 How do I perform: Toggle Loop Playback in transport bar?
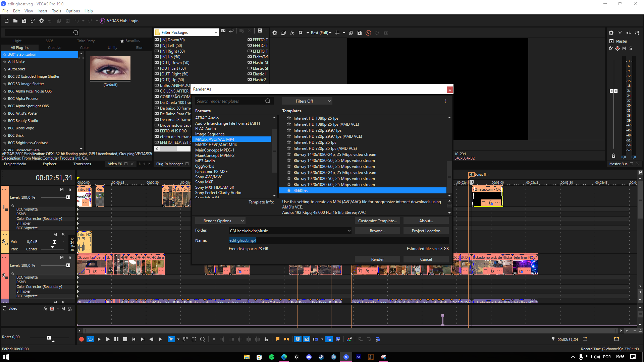click(x=90, y=339)
